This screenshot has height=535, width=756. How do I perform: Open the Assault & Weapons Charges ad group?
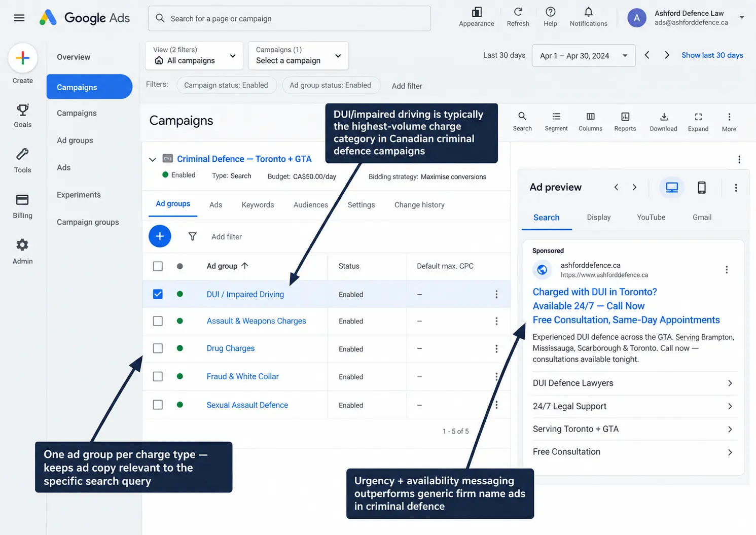(256, 321)
